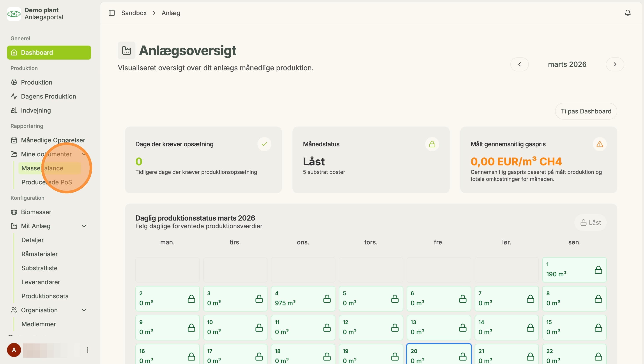The height and width of the screenshot is (364, 644).
Task: Click the Dashboard home icon
Action: pyautogui.click(x=14, y=53)
